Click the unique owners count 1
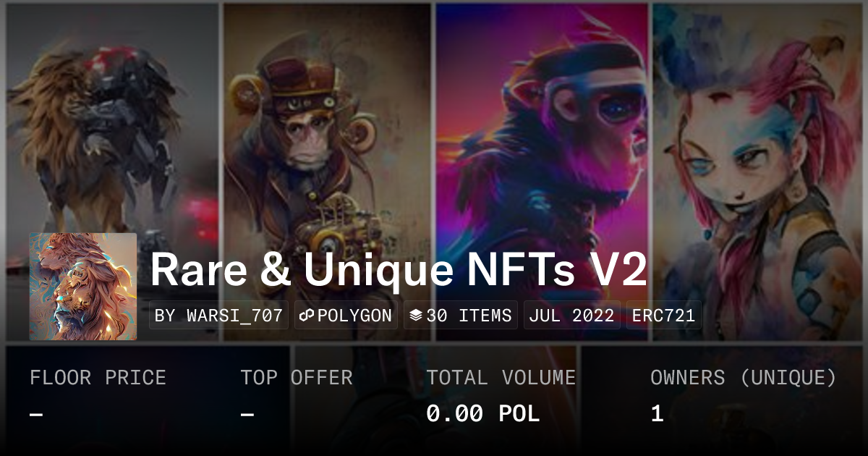The height and width of the screenshot is (456, 868). 657,414
